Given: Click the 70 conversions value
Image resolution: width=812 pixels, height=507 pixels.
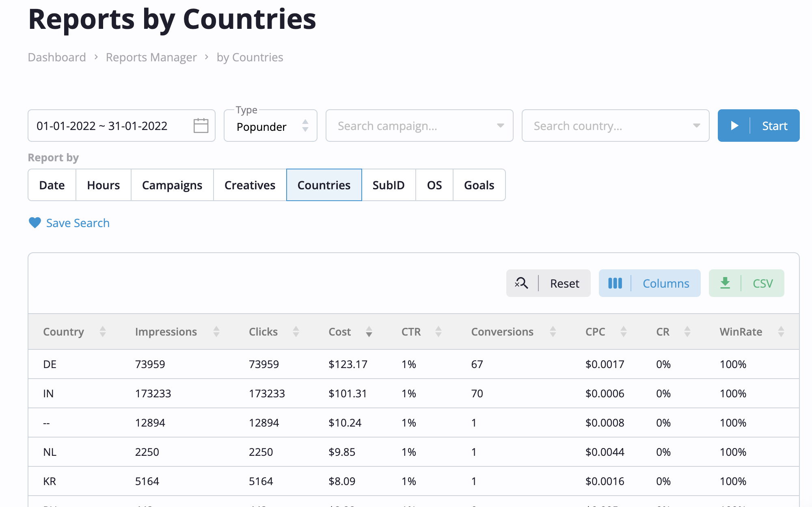Looking at the screenshot, I should pyautogui.click(x=477, y=393).
